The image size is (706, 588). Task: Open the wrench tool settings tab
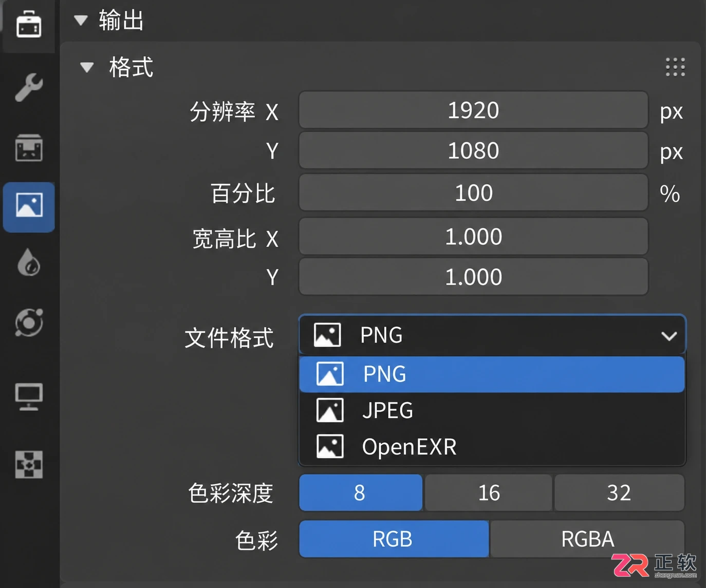point(29,87)
